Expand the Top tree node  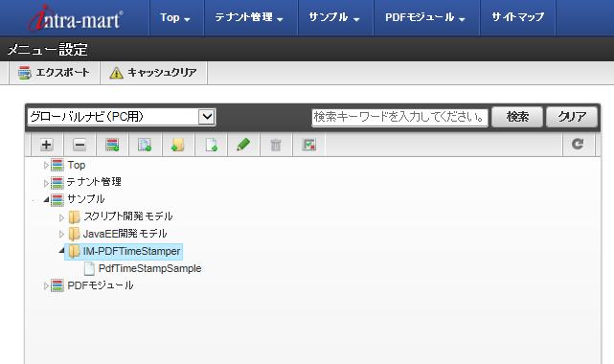[x=46, y=165]
